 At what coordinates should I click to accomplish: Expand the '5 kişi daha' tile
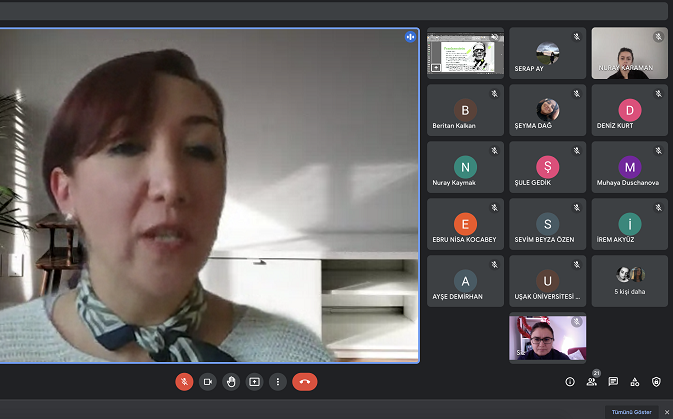pos(629,281)
